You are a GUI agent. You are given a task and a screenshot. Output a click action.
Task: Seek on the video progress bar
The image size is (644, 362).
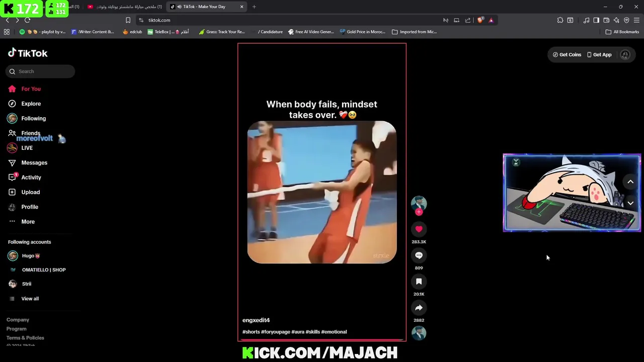pos(322,340)
